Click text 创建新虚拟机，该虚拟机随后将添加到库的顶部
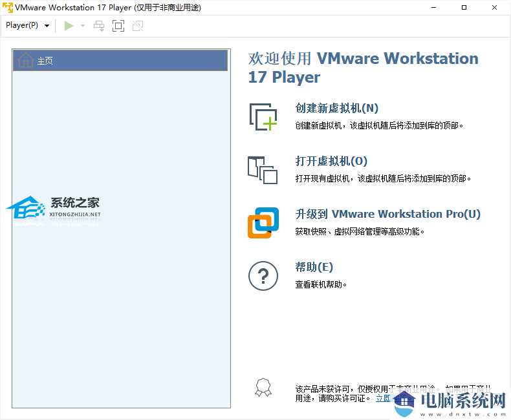 point(379,125)
